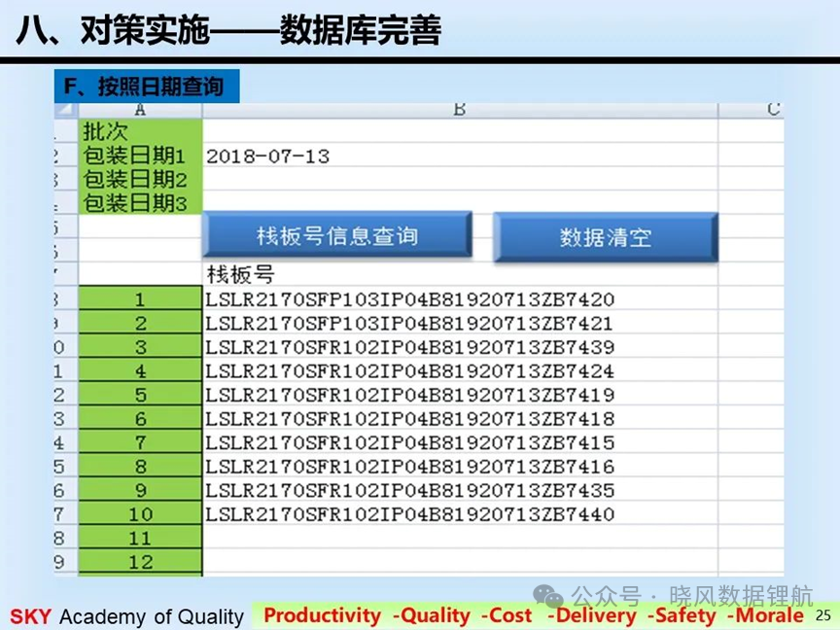Screen dimensions: 840x630
Task: Select the empty cell beside 批次
Action: [x=460, y=131]
